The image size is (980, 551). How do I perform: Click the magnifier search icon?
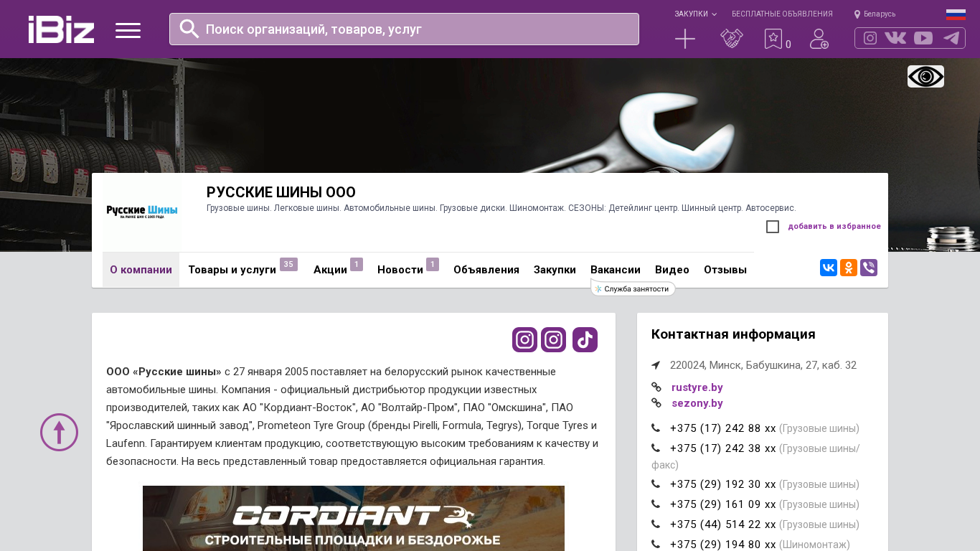[x=189, y=29]
